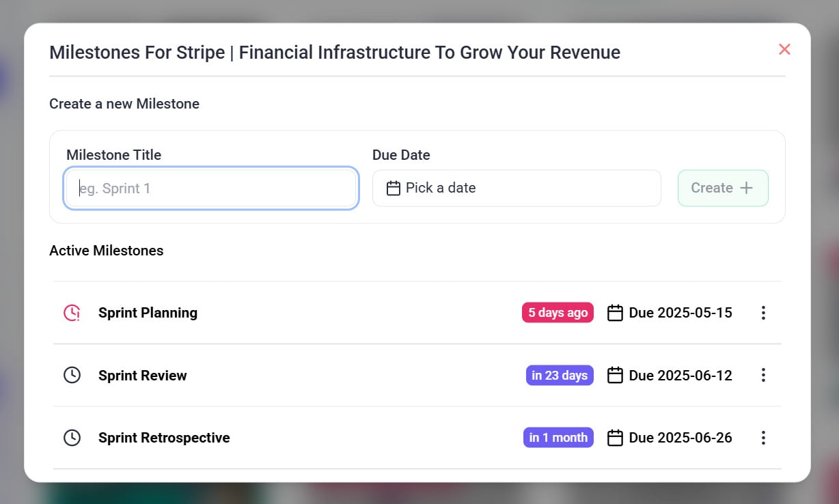The image size is (839, 504).
Task: Select the Sprint Planning milestone title
Action: tap(148, 313)
